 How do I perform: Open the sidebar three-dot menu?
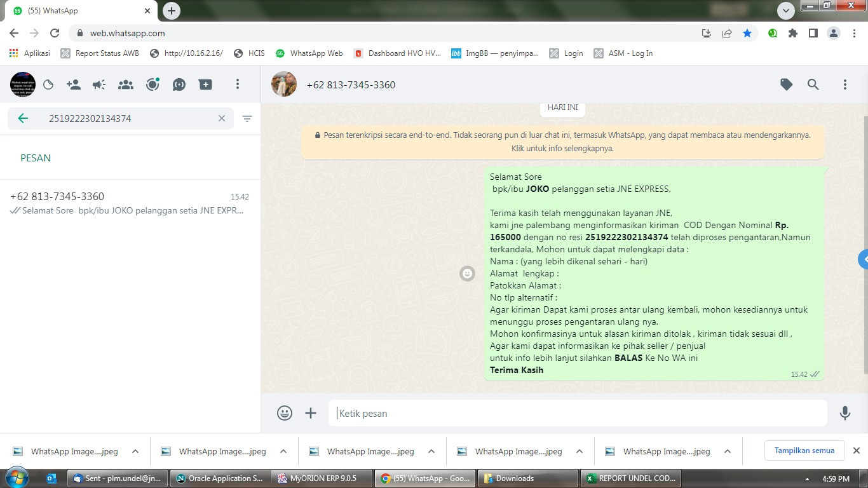pos(238,85)
